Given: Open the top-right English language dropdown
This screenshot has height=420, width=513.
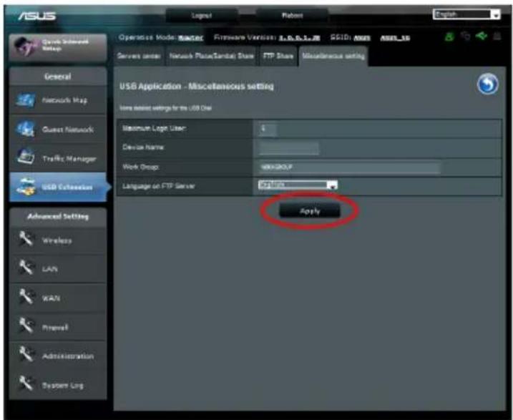Looking at the screenshot, I should [x=466, y=14].
